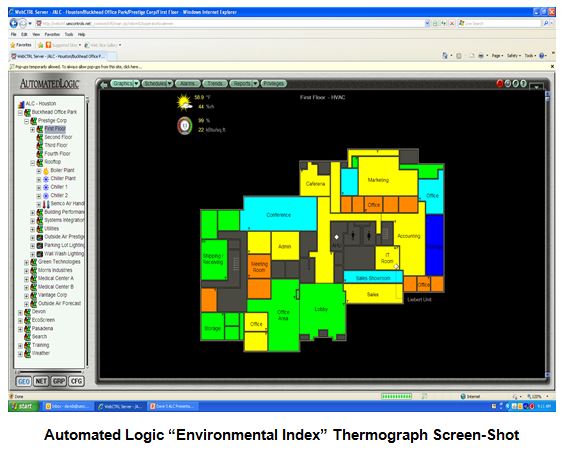Click the IE Refresh icon in address bar
The height and width of the screenshot is (449, 563).
[443, 23]
